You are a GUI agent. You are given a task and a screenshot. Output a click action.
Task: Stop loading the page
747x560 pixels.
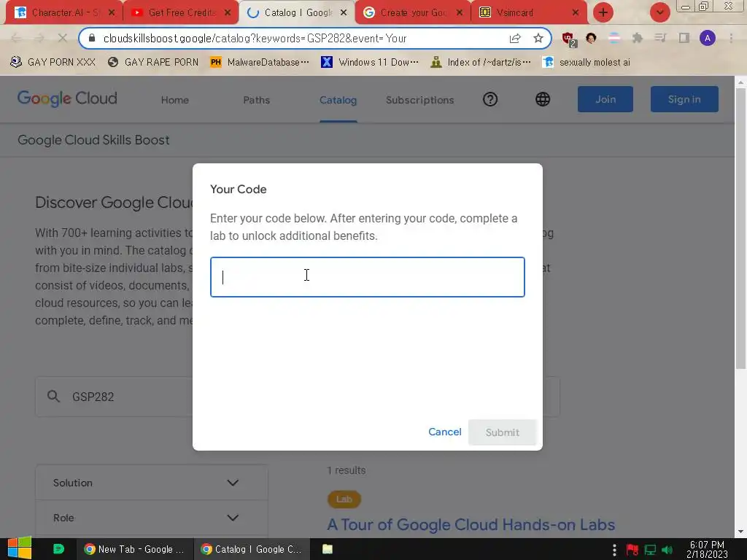coord(63,38)
